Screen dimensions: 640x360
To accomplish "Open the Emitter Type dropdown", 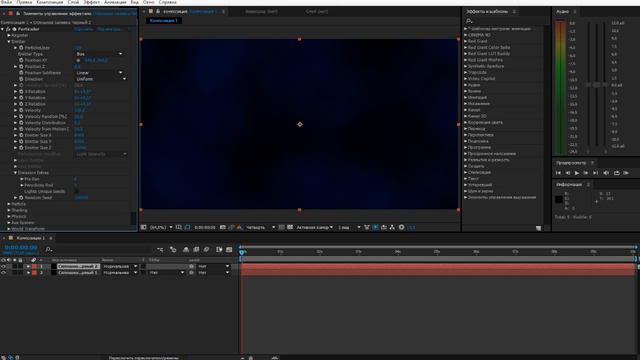I will (x=99, y=54).
